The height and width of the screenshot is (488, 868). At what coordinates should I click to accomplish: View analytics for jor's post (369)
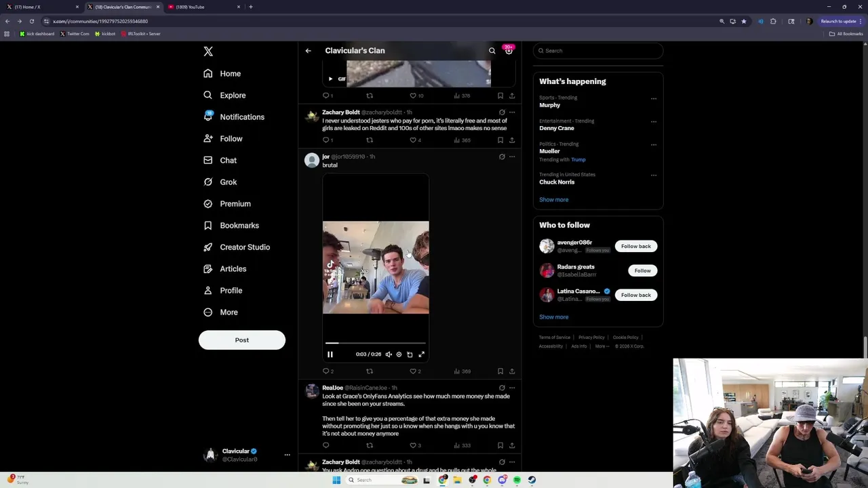462,371
